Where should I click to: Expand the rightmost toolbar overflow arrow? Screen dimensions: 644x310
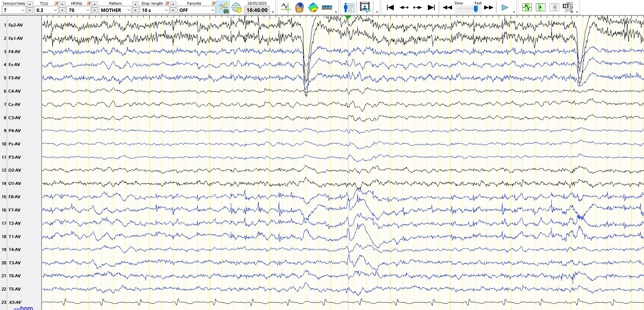pyautogui.click(x=577, y=12)
